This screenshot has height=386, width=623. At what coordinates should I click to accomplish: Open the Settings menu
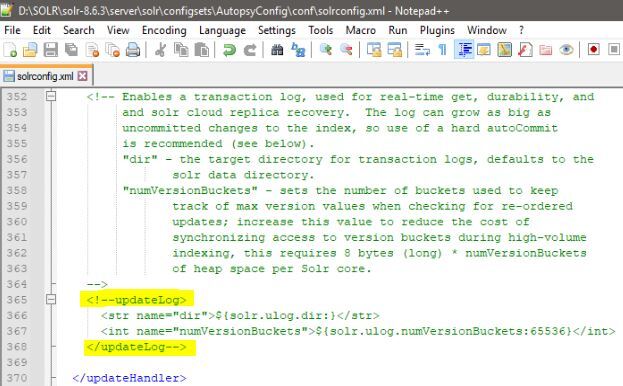coord(277,30)
